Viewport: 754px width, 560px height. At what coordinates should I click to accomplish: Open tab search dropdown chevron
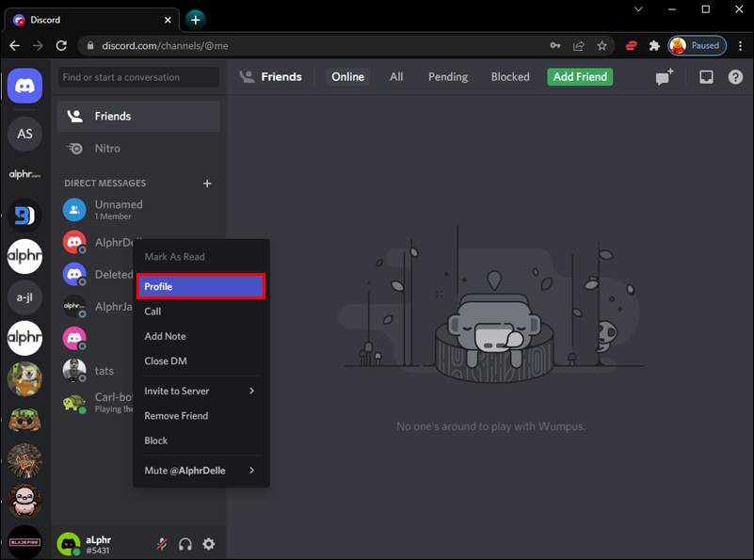click(638, 9)
